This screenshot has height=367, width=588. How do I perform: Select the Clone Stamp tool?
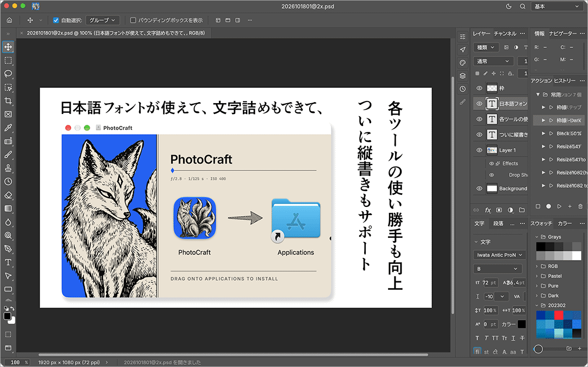8,168
